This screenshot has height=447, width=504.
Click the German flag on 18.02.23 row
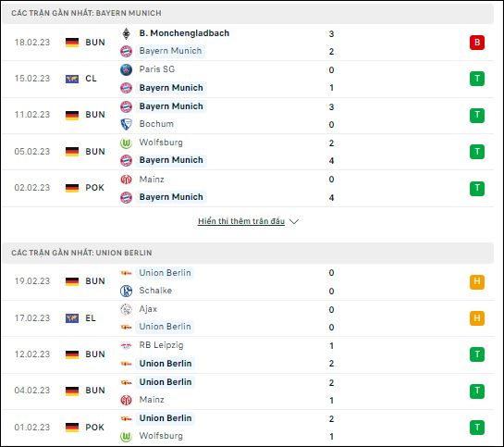(72, 43)
